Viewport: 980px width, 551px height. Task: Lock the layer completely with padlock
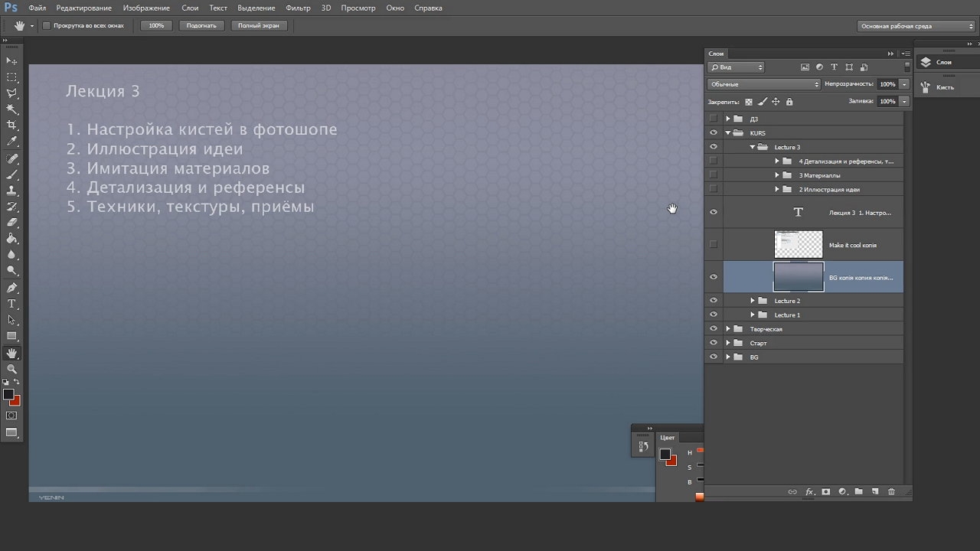789,102
